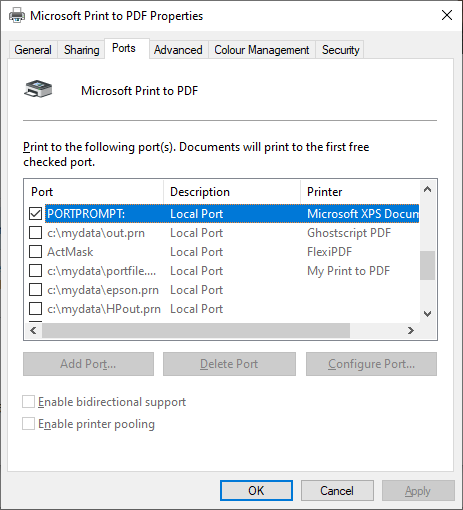
Task: Click the horizontal scroll left arrow
Action: coord(33,330)
